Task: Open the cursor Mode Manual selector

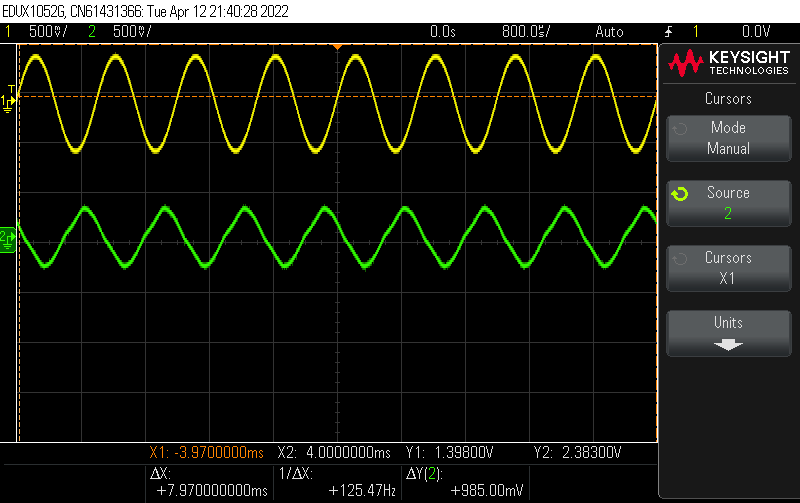Action: [728, 138]
